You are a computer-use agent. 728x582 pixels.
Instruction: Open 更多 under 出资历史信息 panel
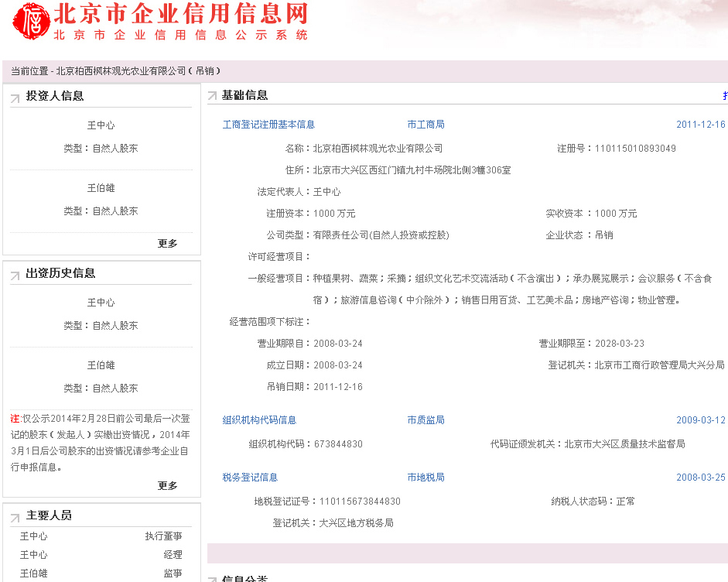point(167,486)
